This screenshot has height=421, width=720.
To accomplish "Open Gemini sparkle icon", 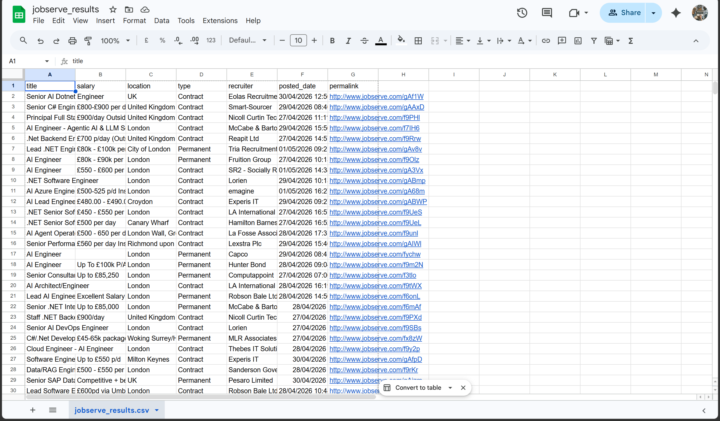I will (x=675, y=13).
